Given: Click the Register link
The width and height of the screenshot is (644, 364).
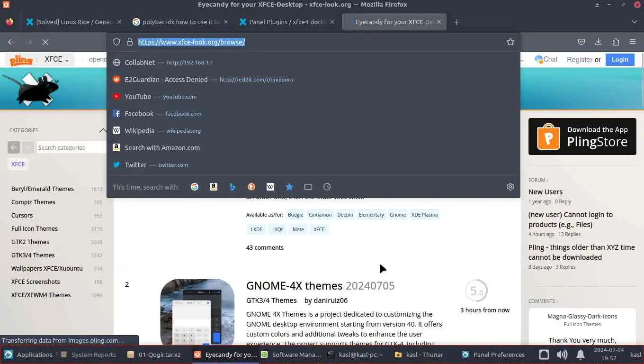Looking at the screenshot, I should click(x=580, y=60).
